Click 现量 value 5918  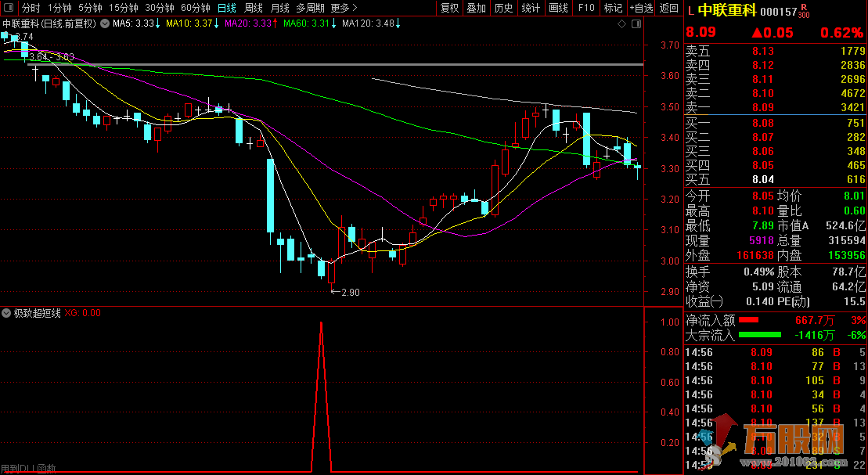point(761,241)
